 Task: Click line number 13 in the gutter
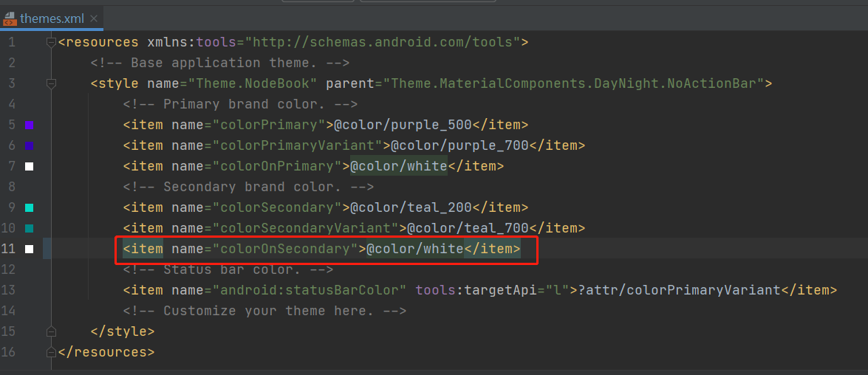[x=8, y=290]
